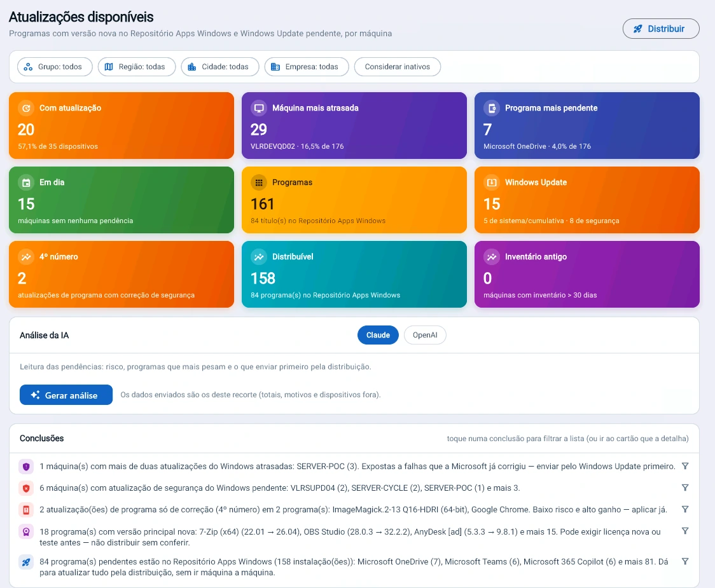Open the Com atualização card showing 20
715x588 pixels.
tap(121, 126)
